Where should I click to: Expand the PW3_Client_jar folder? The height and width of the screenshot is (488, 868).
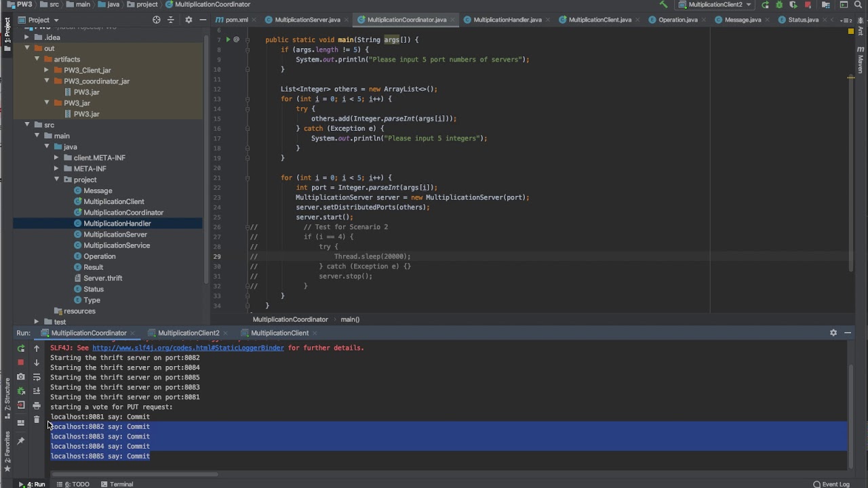click(x=47, y=70)
